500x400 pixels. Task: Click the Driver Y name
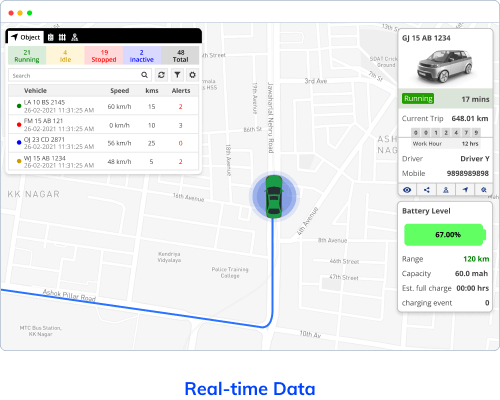pos(475,159)
